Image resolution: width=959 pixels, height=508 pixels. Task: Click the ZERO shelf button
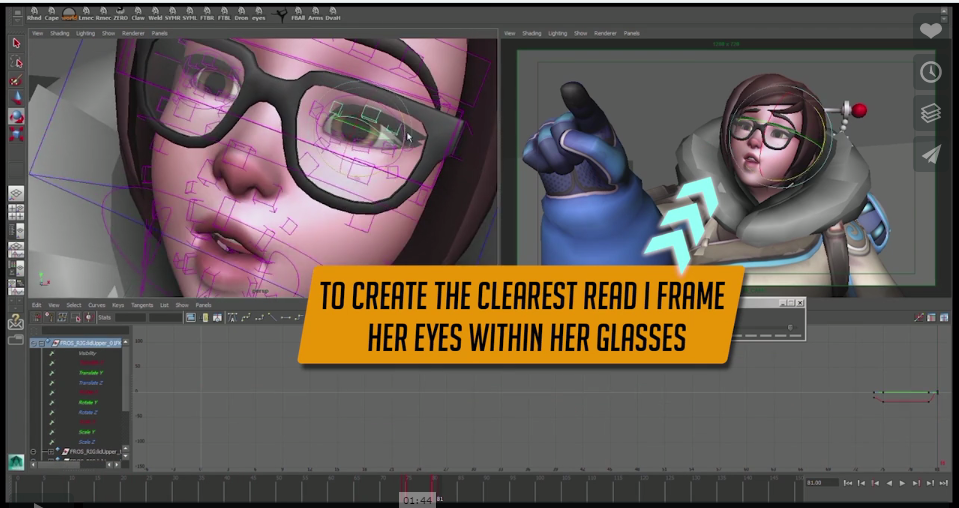[120, 14]
